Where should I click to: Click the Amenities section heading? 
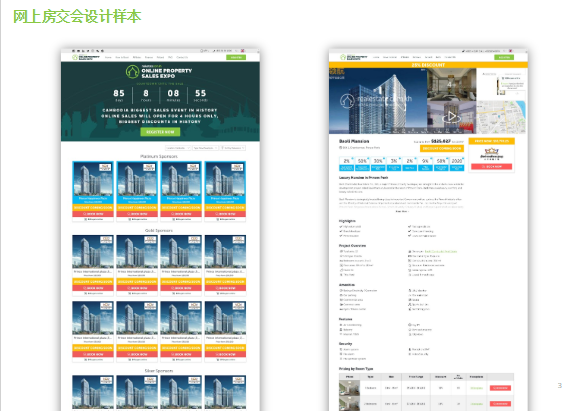[x=347, y=285]
